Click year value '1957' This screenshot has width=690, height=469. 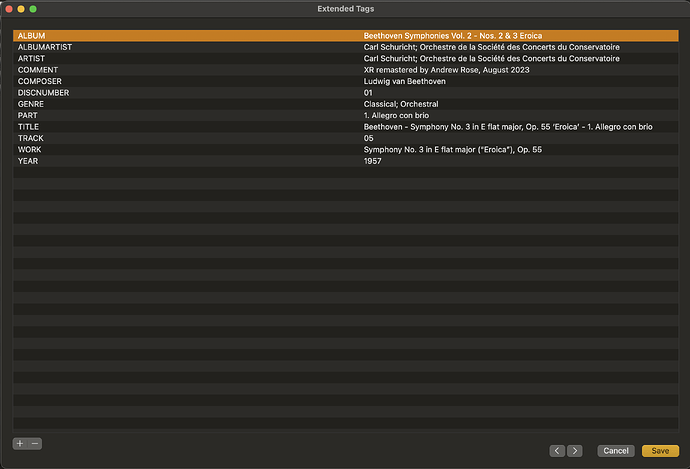pos(372,161)
